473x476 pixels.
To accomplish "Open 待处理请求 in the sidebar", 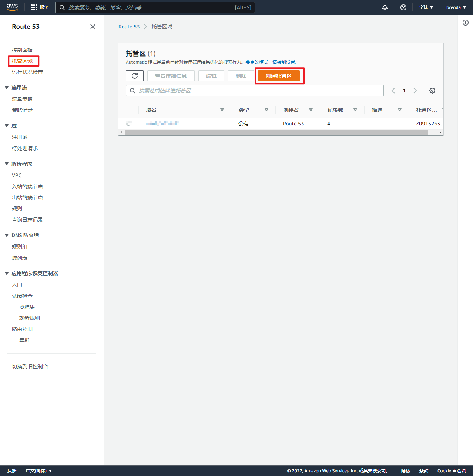I will click(x=25, y=148).
